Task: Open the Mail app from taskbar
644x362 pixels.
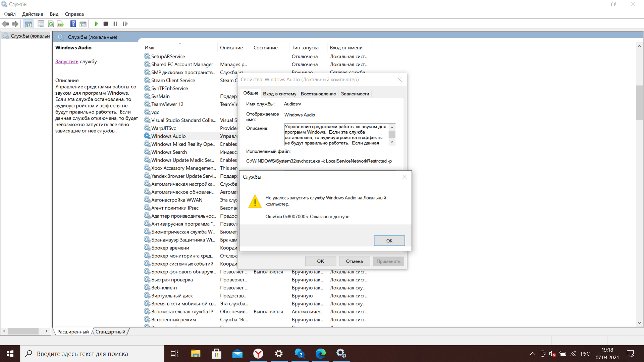Action: click(x=237, y=354)
